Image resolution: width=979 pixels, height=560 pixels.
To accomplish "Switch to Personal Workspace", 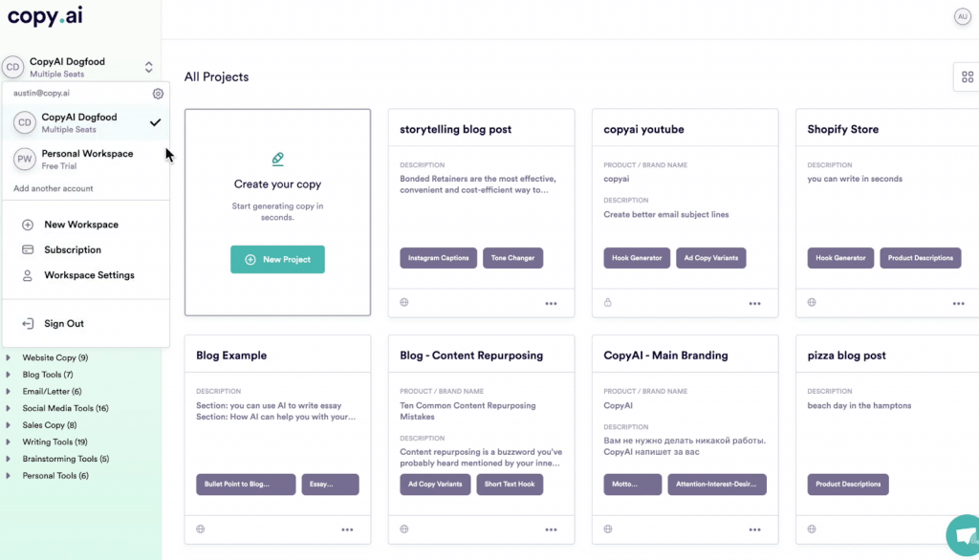I will (x=86, y=160).
